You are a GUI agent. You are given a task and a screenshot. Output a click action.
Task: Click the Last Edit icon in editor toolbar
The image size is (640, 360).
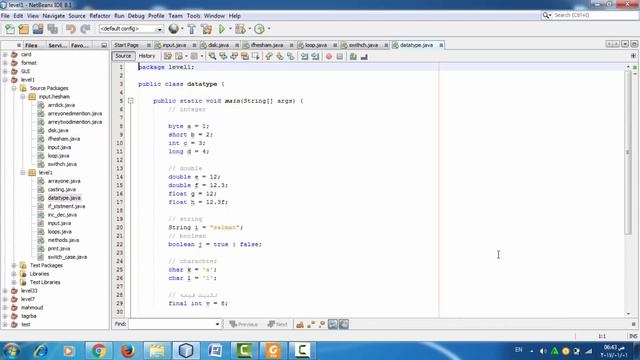[168, 56]
